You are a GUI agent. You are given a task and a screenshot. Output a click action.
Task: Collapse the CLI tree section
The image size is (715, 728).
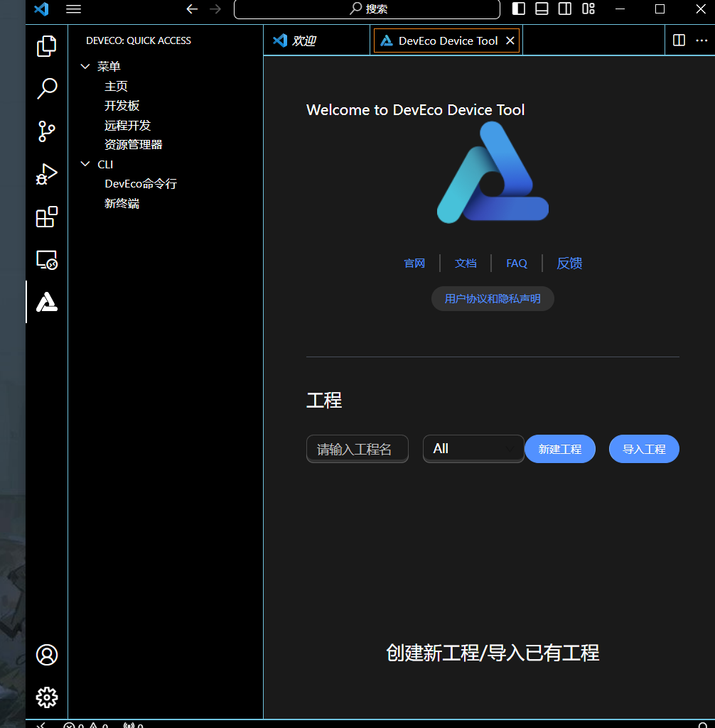[85, 165]
